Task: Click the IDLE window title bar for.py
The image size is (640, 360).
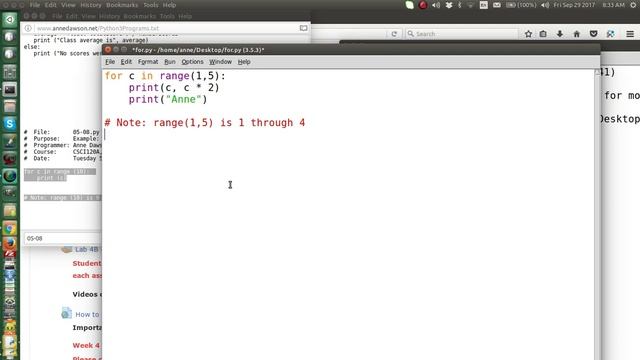Action: click(351, 50)
